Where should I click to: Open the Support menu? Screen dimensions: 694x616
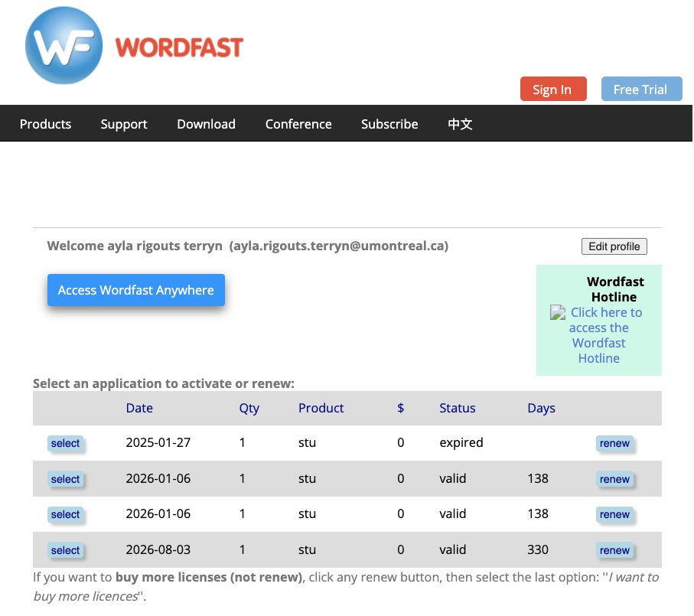click(124, 124)
